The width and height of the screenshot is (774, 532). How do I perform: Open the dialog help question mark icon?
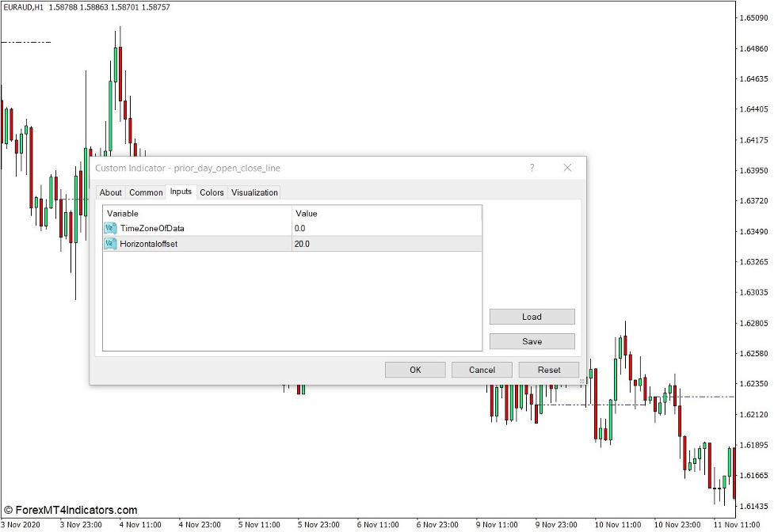(532, 168)
